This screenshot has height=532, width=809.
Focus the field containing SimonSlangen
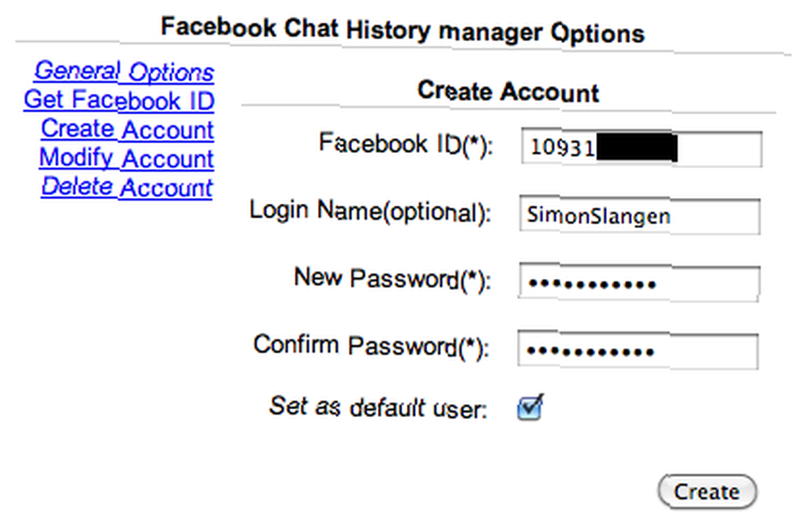coord(639,216)
